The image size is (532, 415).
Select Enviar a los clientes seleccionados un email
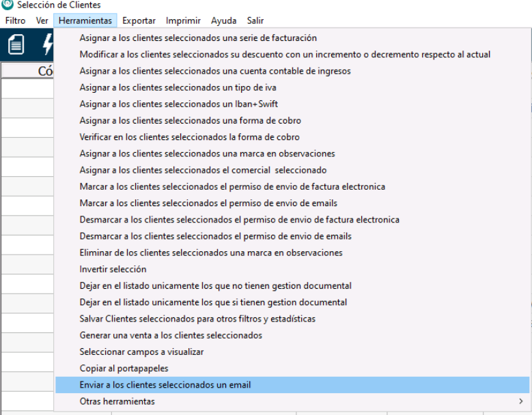point(165,385)
